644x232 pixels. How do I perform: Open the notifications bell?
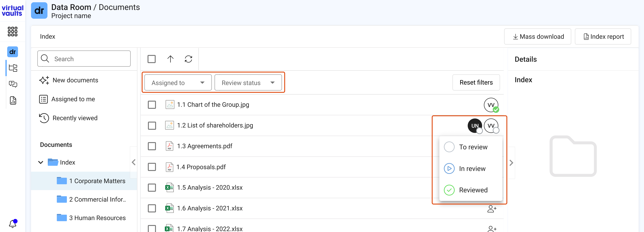click(x=13, y=223)
